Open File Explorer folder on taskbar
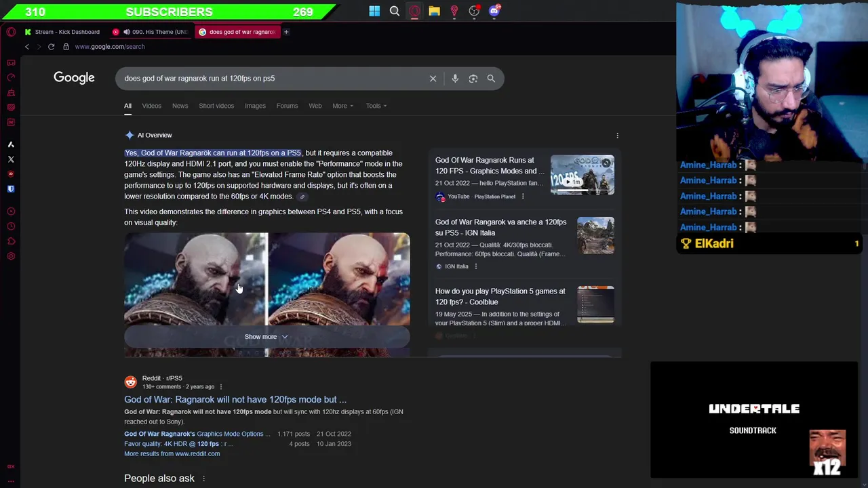 (434, 11)
